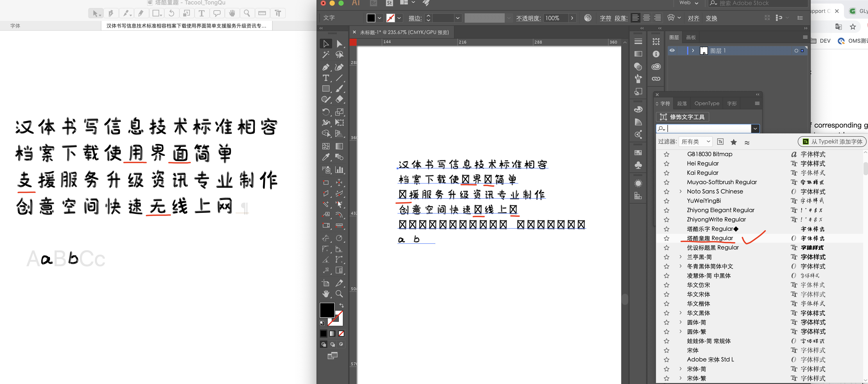The width and height of the screenshot is (868, 384).
Task: Select the Type tool
Action: click(325, 78)
